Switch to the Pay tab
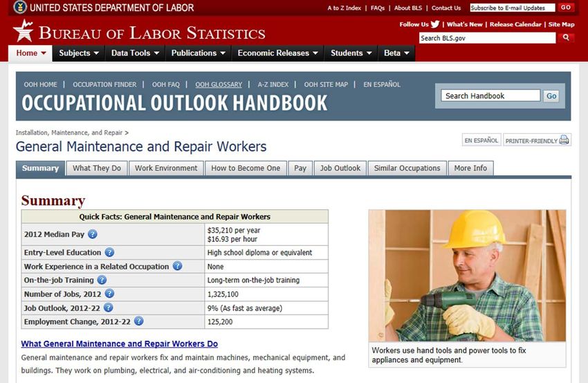588x383 pixels. click(x=300, y=168)
